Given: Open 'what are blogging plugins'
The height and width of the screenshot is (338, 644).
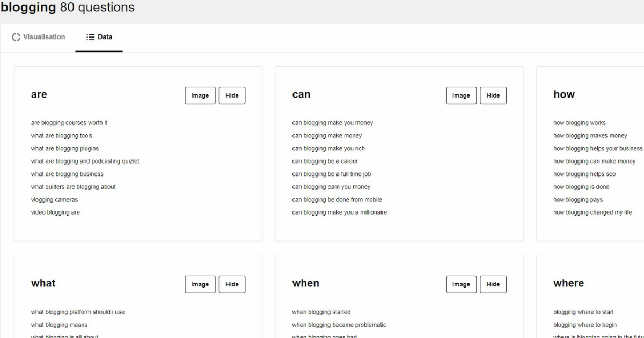Looking at the screenshot, I should 65,149.
